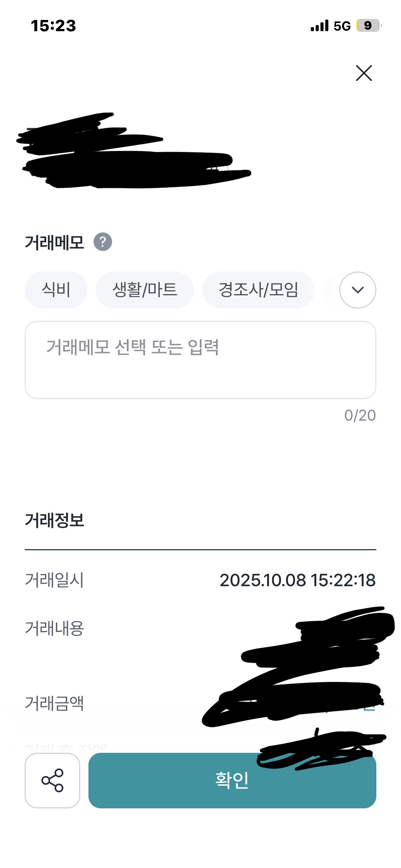Expand more memo categories with chevron
Image resolution: width=401 pixels, height=868 pixels.
point(357,290)
